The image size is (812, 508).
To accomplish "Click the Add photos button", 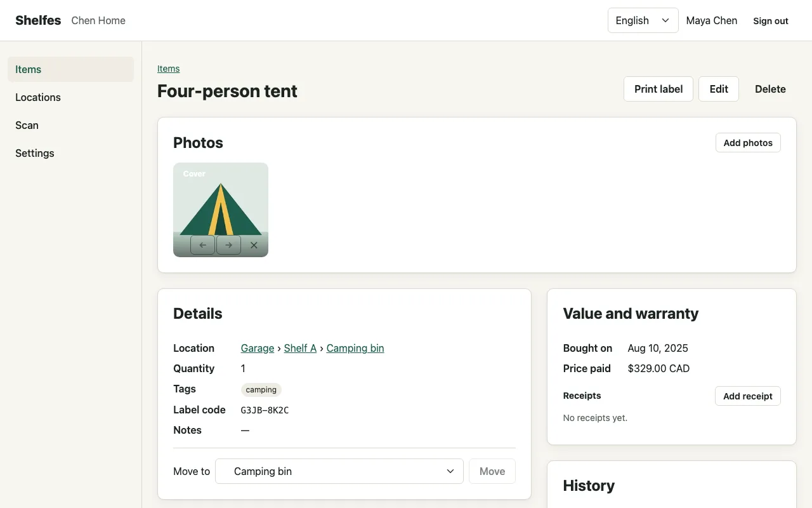I will click(x=748, y=143).
